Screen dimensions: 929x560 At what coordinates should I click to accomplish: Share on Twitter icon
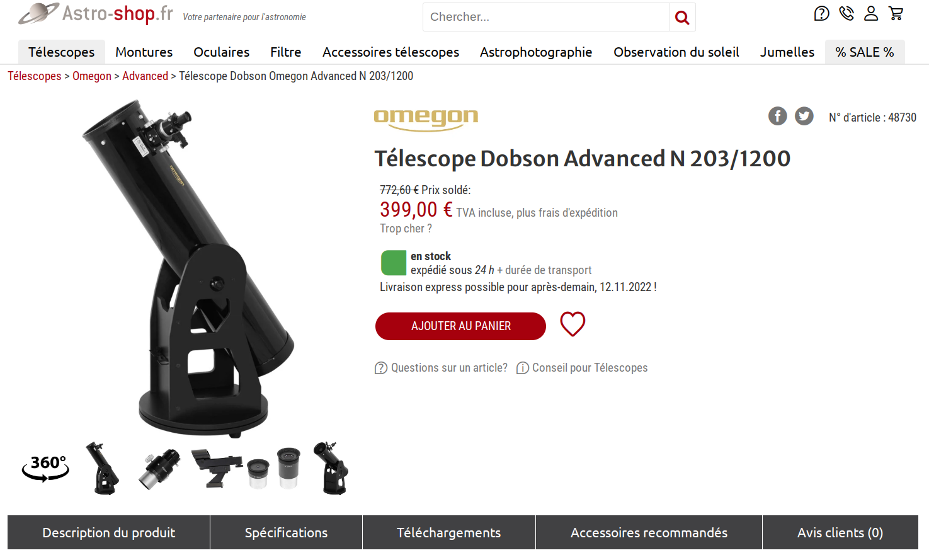[x=804, y=116]
